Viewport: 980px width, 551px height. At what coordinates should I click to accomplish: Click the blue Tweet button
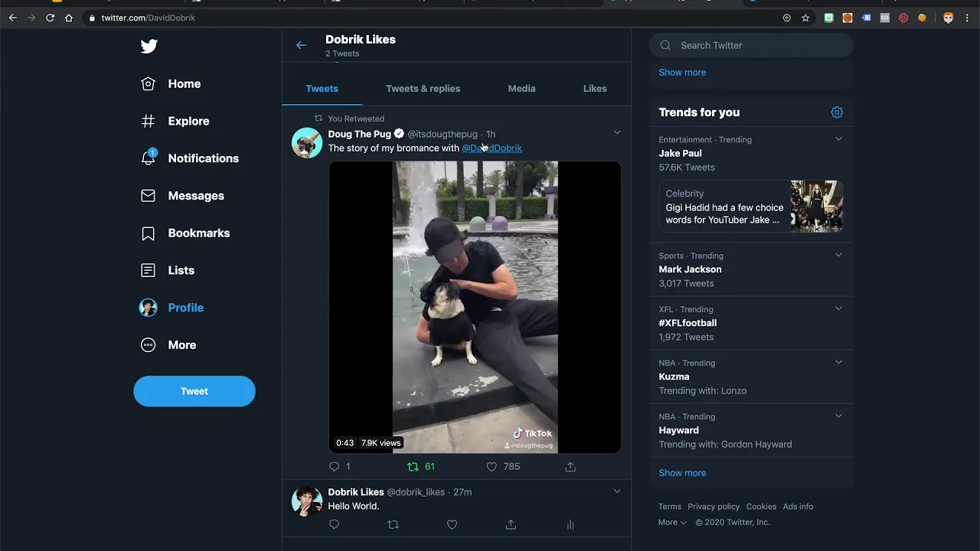click(194, 391)
